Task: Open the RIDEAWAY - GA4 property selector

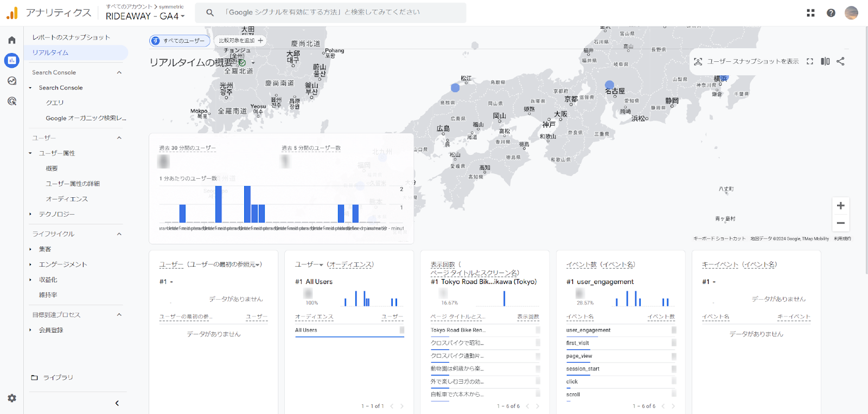Action: click(x=145, y=16)
